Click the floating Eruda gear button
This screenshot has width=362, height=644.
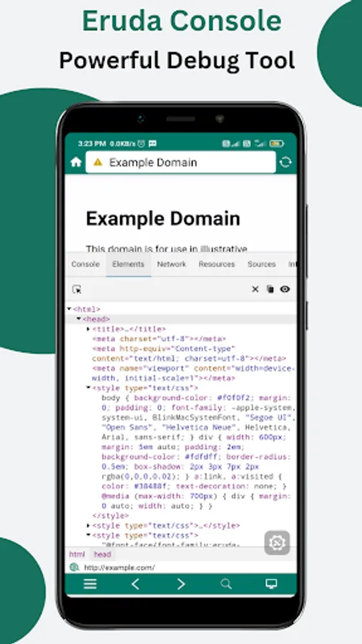277,542
